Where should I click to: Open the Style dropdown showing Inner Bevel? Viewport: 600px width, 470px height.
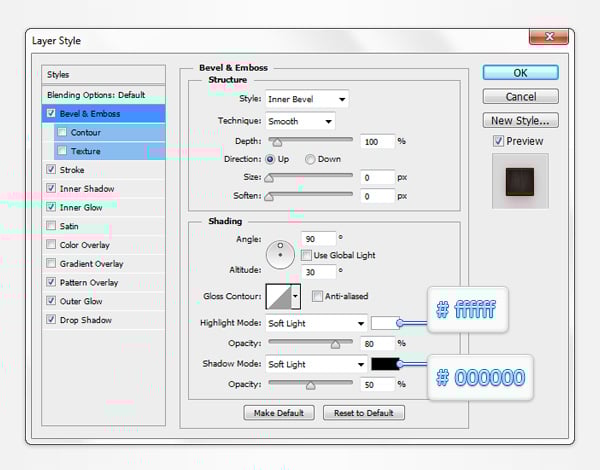tap(306, 99)
